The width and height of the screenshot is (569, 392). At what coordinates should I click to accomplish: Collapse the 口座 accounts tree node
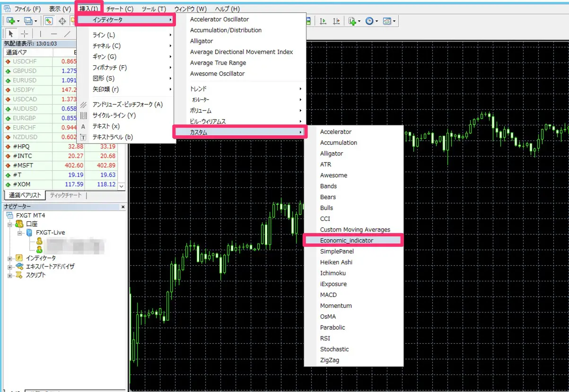(10, 224)
